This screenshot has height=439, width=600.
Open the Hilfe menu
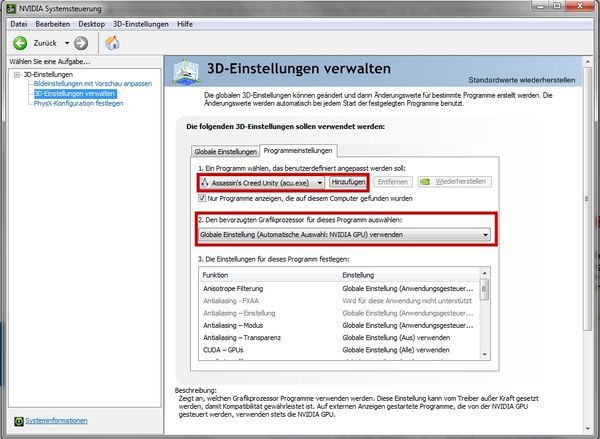tap(185, 24)
